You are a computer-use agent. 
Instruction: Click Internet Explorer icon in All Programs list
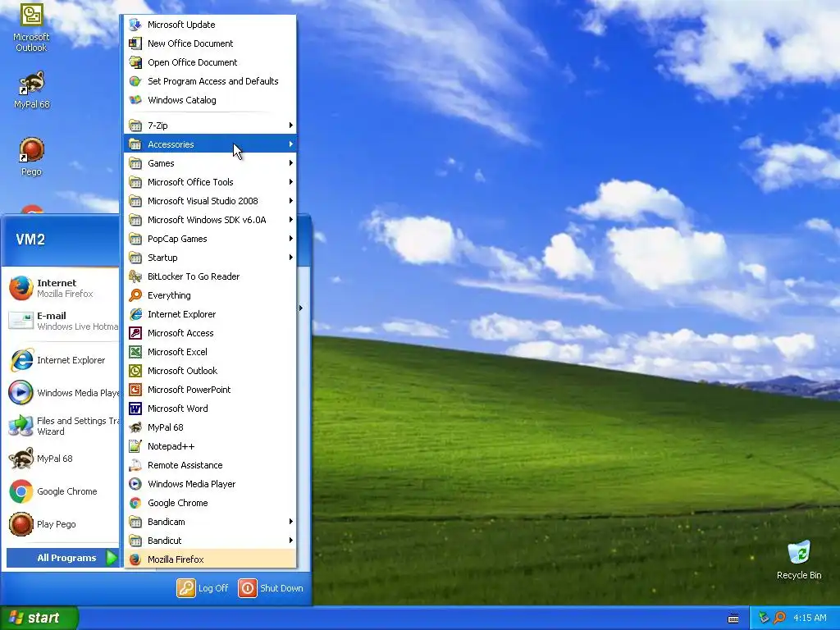[x=135, y=314]
